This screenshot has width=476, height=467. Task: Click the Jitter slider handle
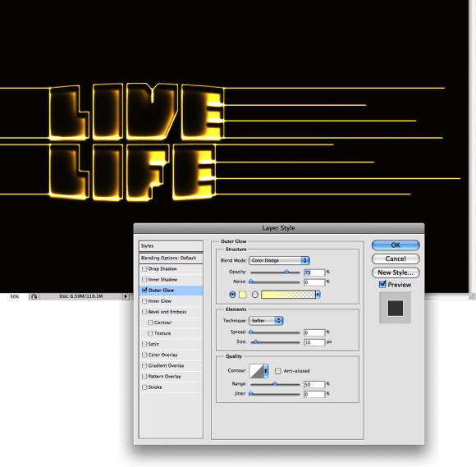point(251,394)
